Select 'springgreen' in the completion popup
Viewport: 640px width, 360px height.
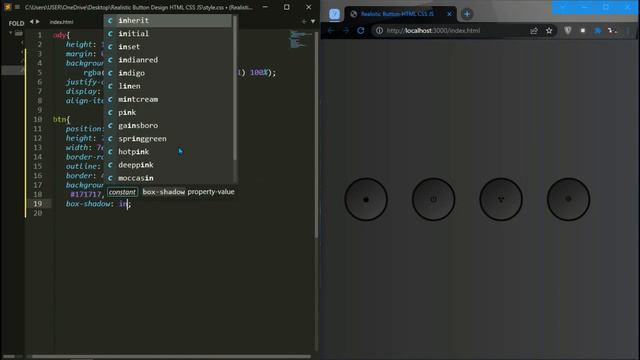click(168, 138)
